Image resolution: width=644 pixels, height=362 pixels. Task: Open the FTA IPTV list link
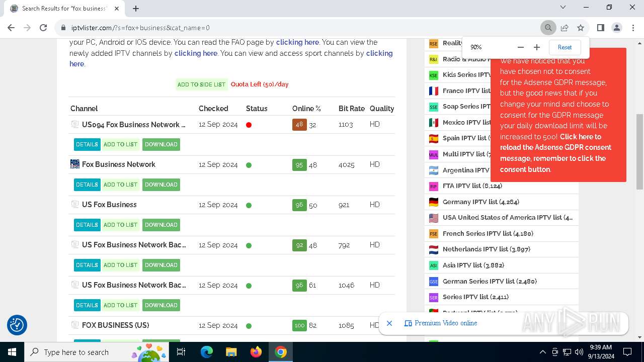pyautogui.click(x=472, y=186)
